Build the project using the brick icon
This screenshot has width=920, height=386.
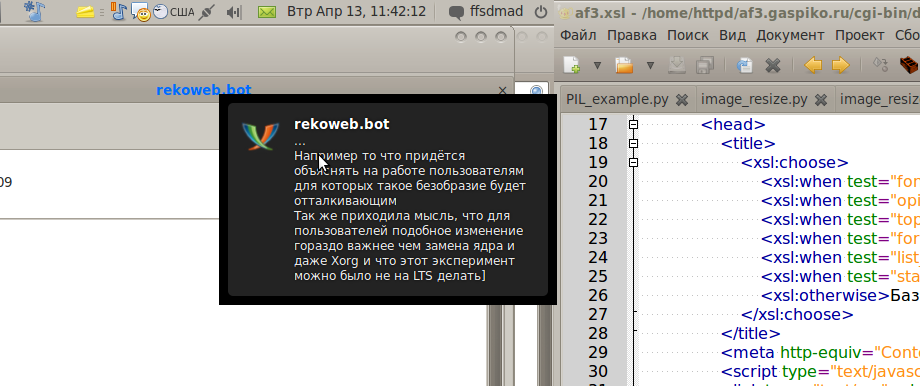coord(909,65)
